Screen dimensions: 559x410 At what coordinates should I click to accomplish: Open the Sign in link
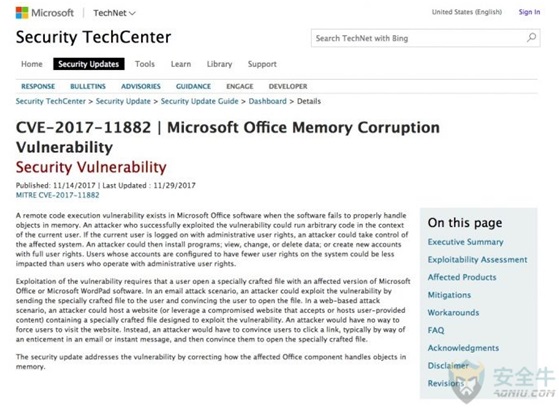[529, 12]
